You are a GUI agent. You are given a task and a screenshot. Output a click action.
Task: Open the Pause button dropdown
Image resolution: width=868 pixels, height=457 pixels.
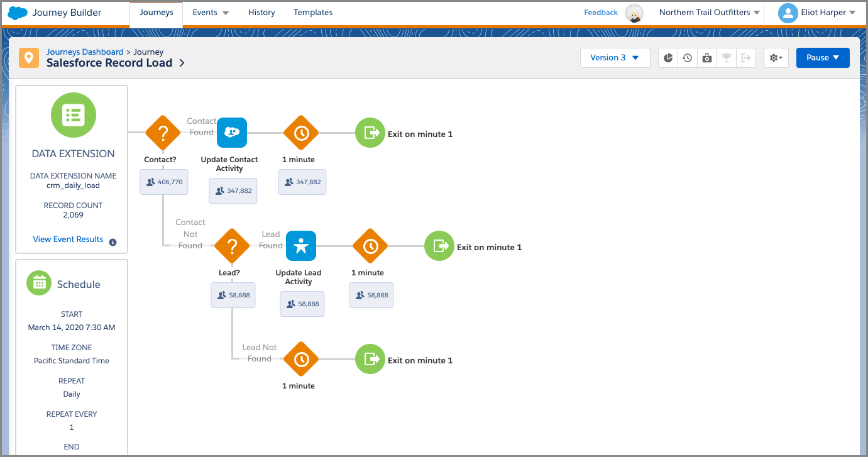point(823,58)
